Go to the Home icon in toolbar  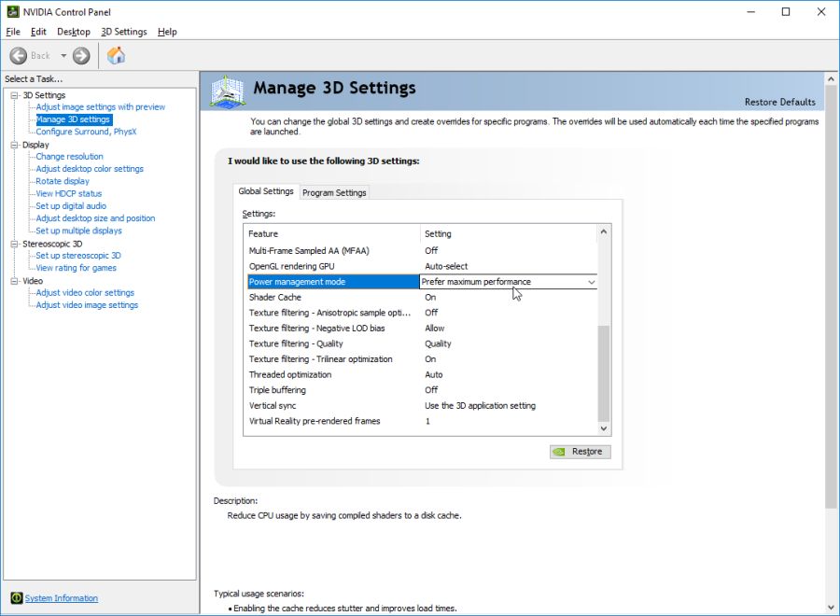(116, 55)
